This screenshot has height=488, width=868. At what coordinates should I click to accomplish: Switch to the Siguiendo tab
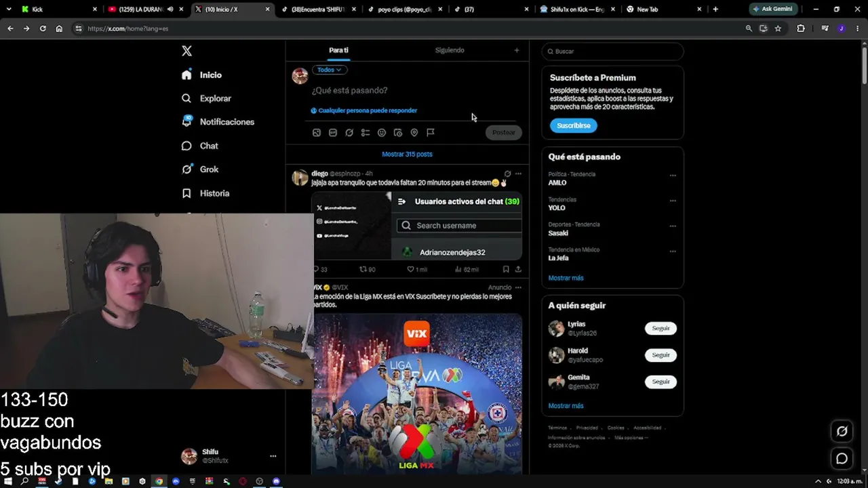point(450,50)
